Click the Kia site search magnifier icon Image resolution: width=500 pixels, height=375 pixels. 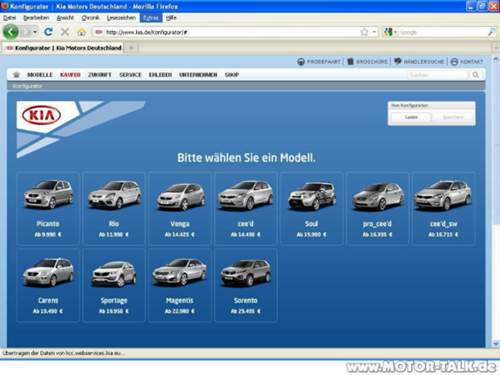[x=476, y=75]
